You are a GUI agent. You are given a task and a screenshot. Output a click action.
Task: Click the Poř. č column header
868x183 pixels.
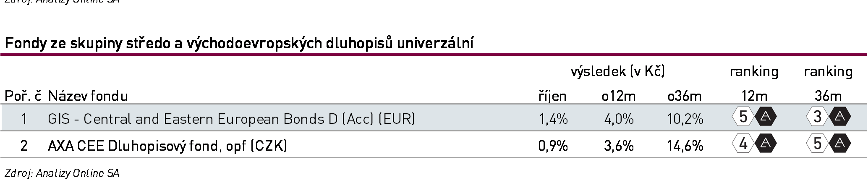pos(23,96)
